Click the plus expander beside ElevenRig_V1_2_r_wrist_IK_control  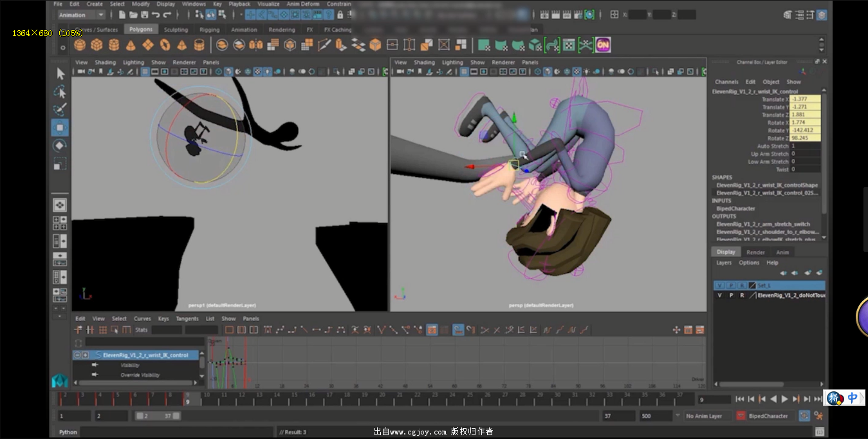coord(85,355)
